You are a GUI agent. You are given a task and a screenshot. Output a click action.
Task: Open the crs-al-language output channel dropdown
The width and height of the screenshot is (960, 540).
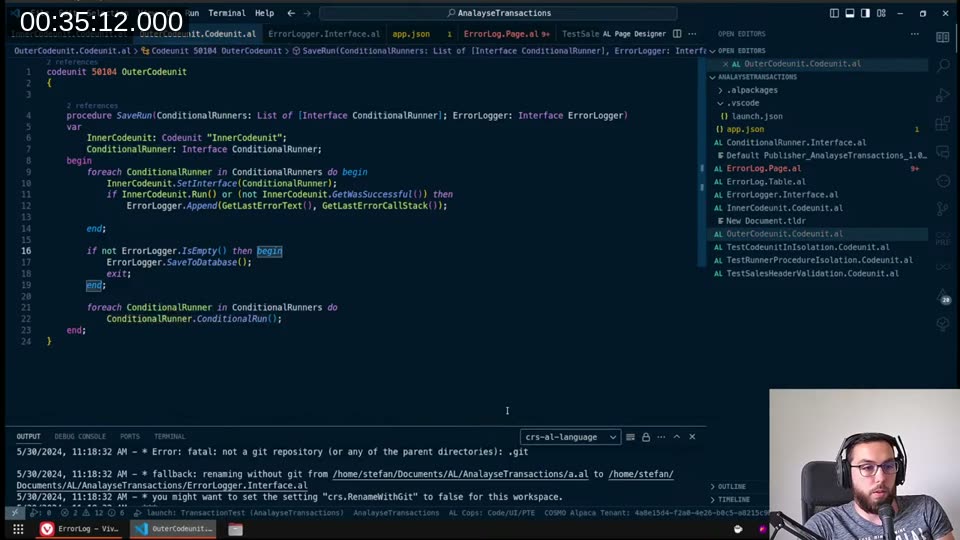click(570, 437)
